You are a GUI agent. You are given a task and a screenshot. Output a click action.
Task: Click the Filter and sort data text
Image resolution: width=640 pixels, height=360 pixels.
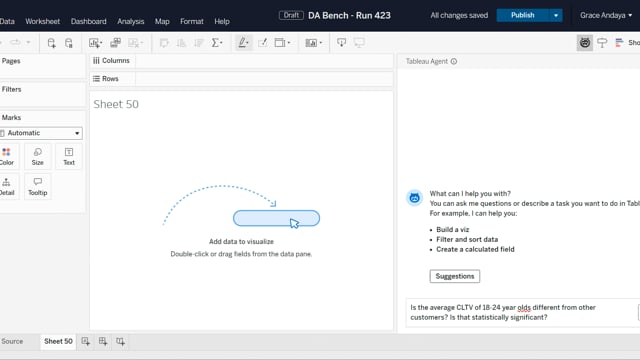point(467,240)
